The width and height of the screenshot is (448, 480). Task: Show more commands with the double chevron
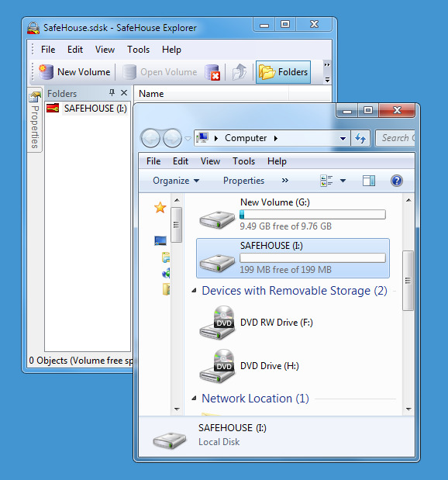point(285,181)
